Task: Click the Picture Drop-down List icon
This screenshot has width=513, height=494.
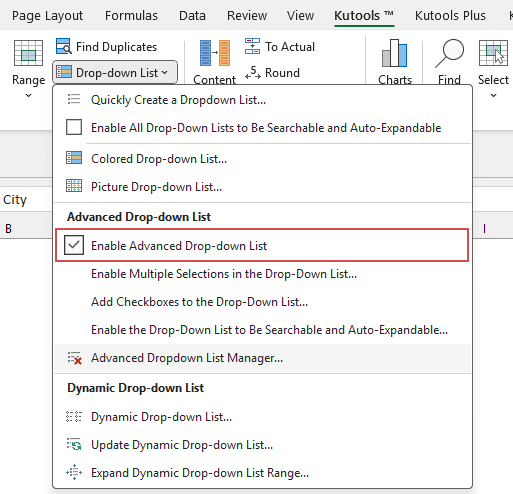Action: [74, 186]
